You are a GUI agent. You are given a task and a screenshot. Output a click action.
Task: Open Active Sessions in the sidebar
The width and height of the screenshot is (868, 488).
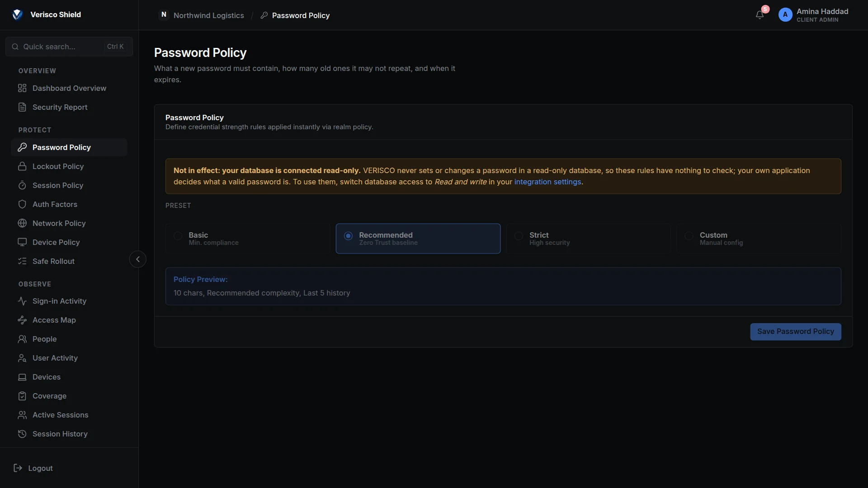tap(69, 415)
